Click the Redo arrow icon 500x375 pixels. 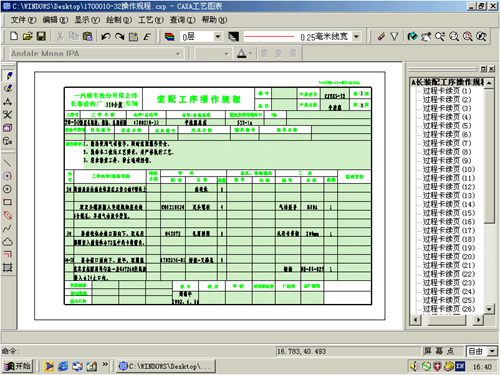120,36
